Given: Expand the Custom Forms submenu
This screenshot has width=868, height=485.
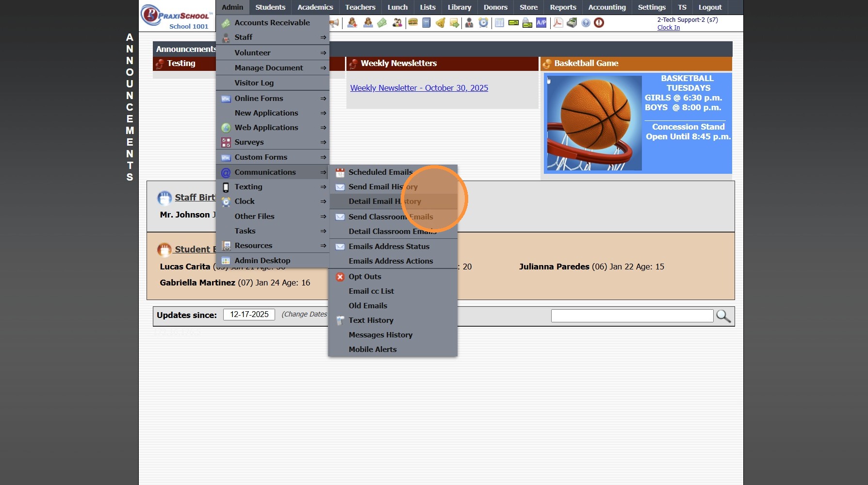Looking at the screenshot, I should point(273,157).
